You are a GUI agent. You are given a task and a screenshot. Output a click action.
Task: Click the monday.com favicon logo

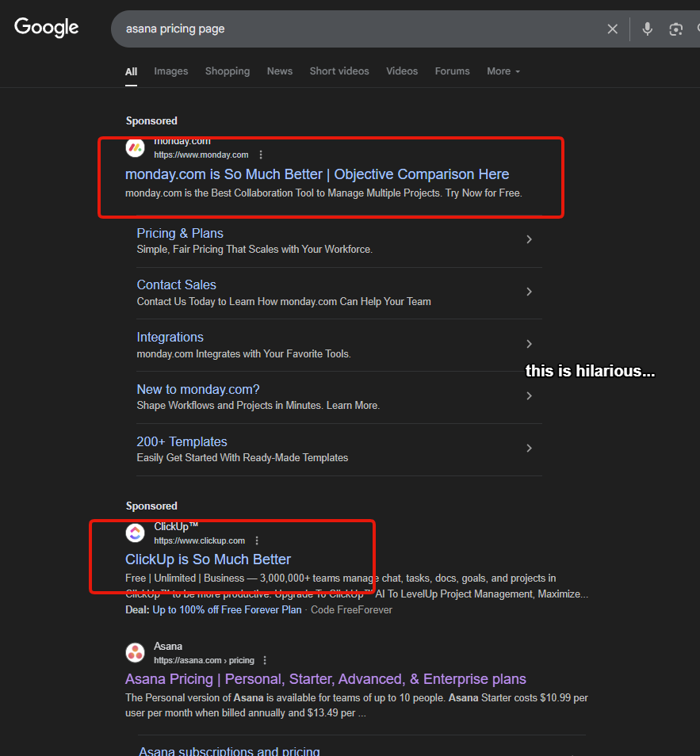pyautogui.click(x=135, y=147)
